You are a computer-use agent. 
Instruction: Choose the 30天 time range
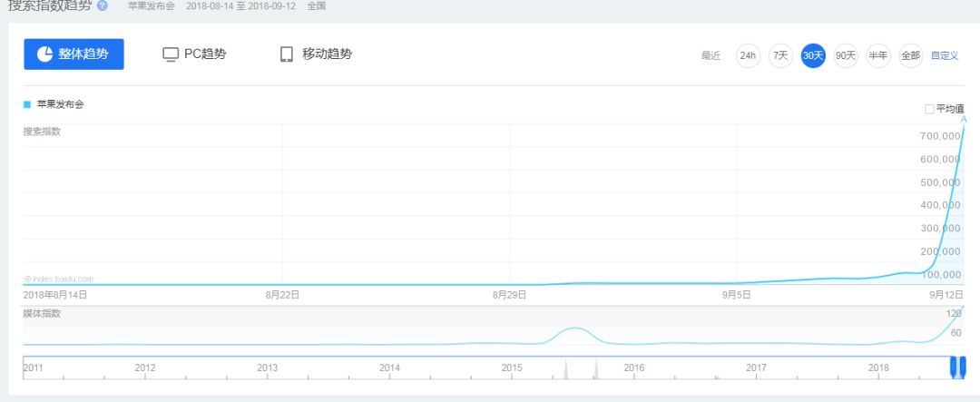(813, 55)
